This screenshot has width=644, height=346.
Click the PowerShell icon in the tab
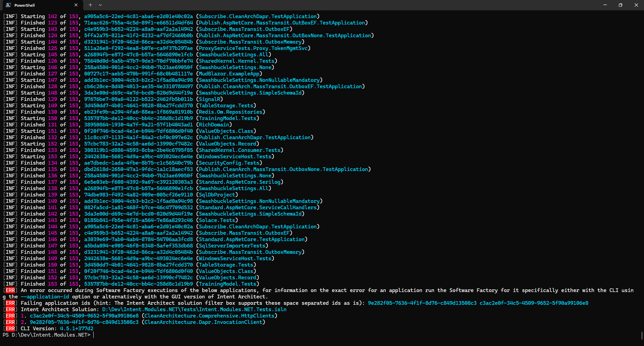point(8,5)
